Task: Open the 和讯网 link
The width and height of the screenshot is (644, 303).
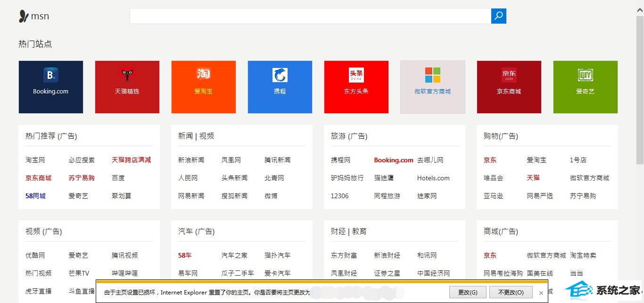Action: (x=427, y=255)
